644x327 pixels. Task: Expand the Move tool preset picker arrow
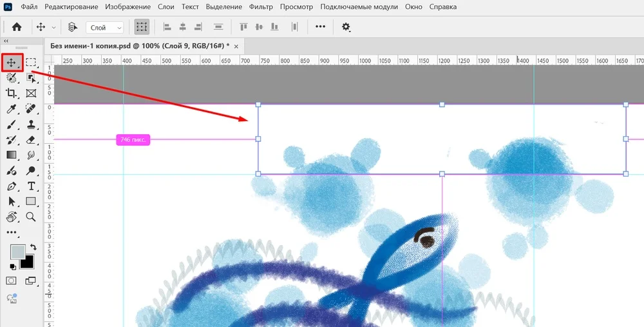pos(53,27)
